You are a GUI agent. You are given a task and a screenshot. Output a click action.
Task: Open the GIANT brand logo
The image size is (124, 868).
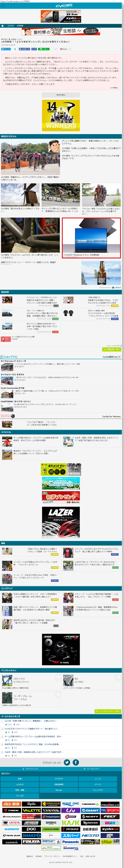tap(90, 810)
